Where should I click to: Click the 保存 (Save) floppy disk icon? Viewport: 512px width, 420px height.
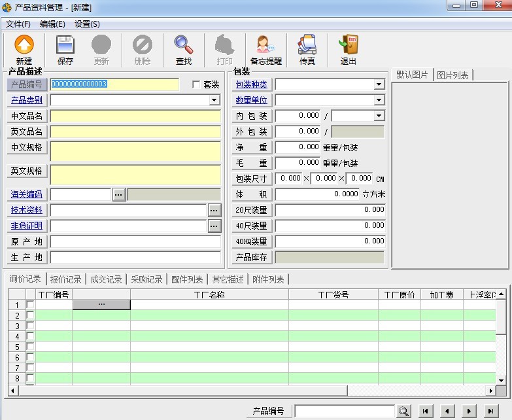click(65, 45)
